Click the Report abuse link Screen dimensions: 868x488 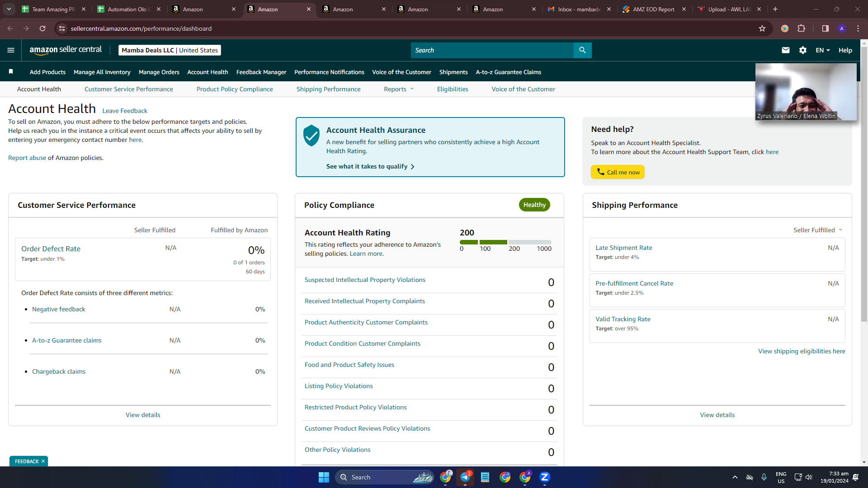pos(27,158)
